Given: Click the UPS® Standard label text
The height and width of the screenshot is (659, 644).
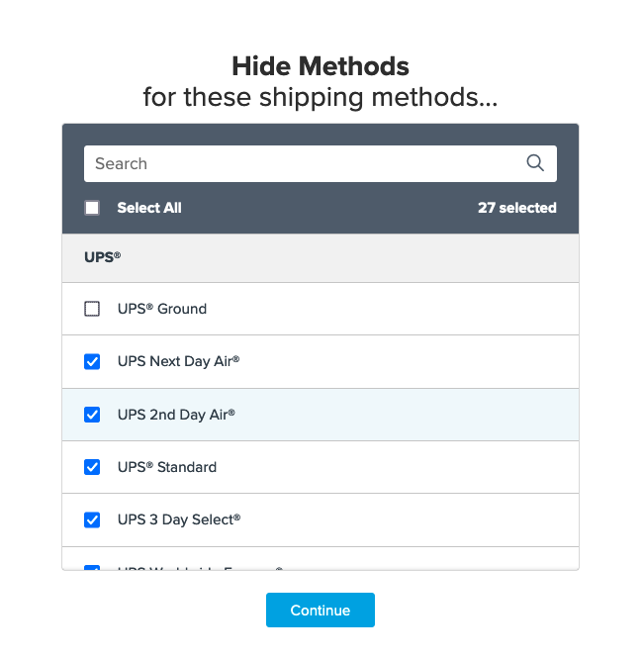Looking at the screenshot, I should [166, 467].
